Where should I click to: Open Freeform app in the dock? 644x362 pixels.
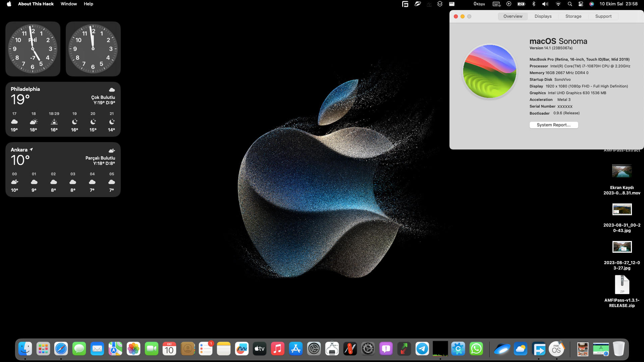pos(241,349)
